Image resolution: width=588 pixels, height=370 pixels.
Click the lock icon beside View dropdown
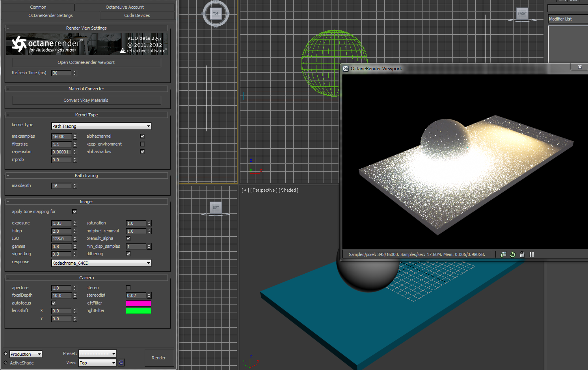coord(121,363)
